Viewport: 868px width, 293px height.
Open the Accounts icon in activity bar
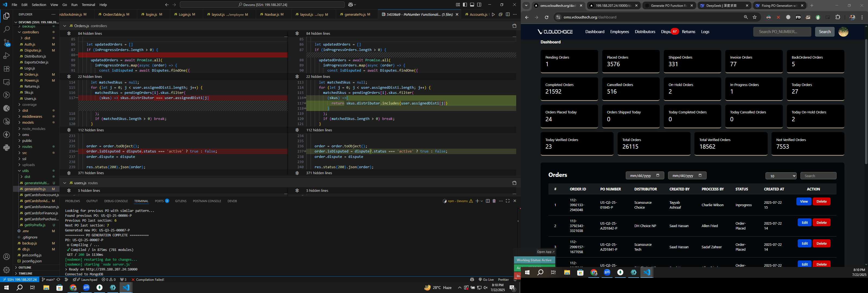[7, 257]
